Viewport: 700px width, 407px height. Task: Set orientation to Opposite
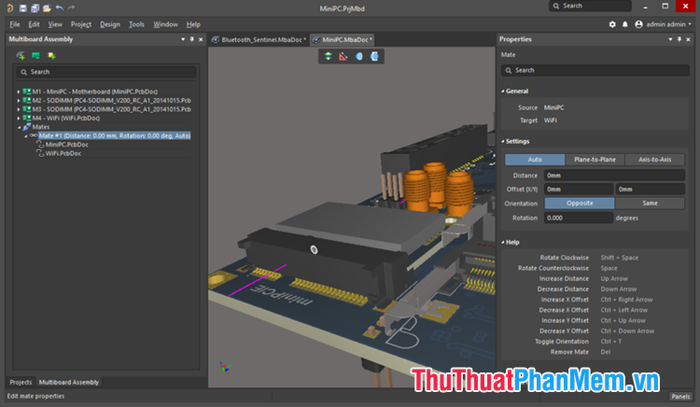click(x=579, y=203)
